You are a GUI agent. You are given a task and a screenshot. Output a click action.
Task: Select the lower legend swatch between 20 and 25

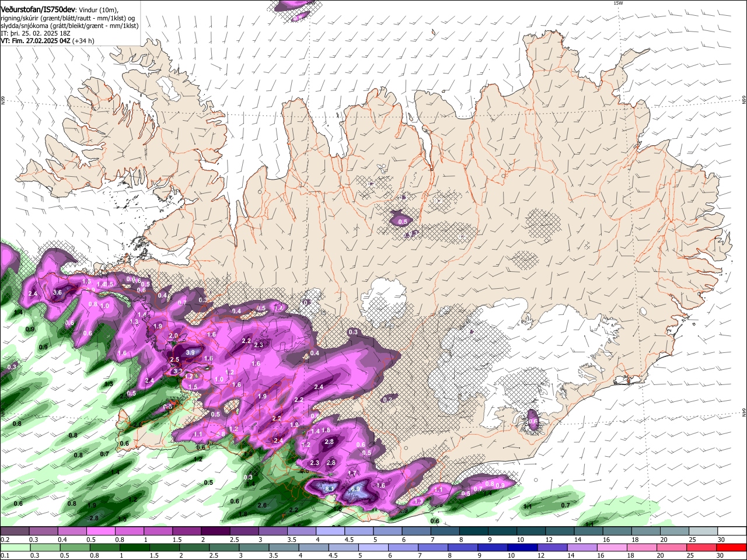click(x=672, y=547)
